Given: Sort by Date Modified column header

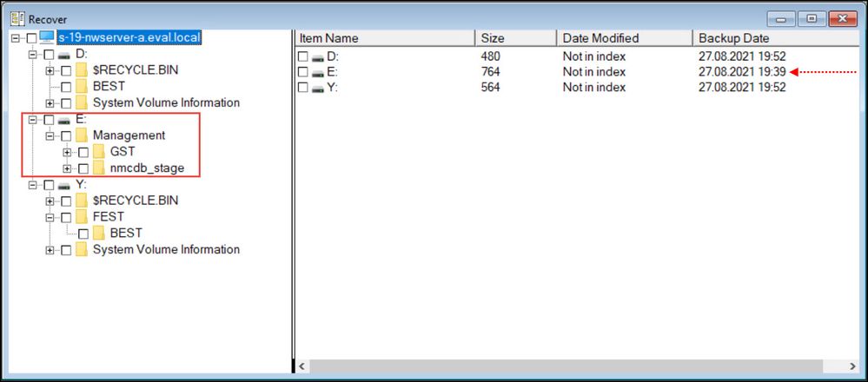Looking at the screenshot, I should 625,38.
